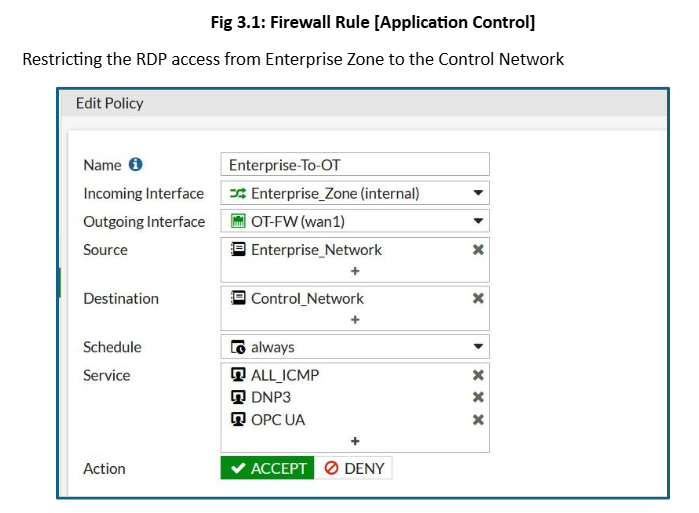Click the info icon next to Name
The width and height of the screenshot is (699, 513).
pos(136,165)
